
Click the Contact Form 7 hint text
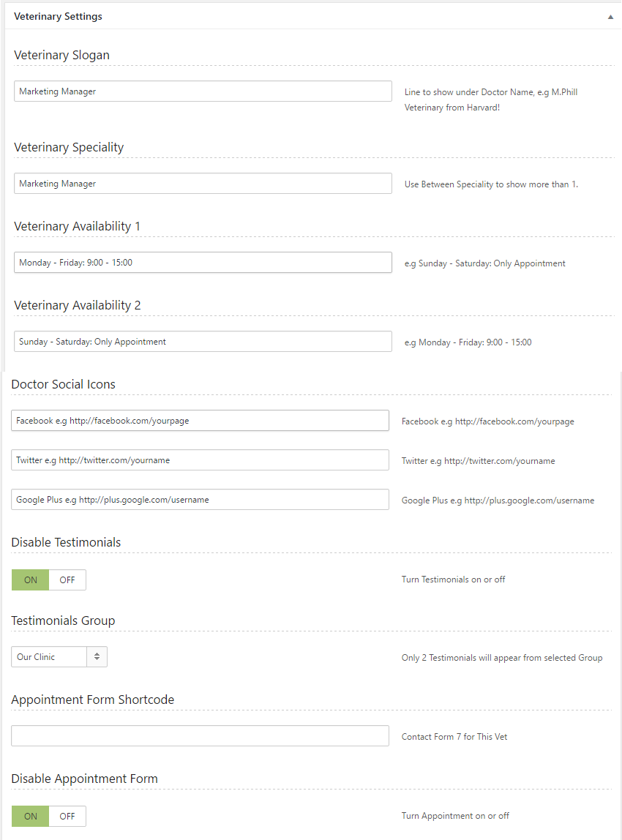point(454,737)
